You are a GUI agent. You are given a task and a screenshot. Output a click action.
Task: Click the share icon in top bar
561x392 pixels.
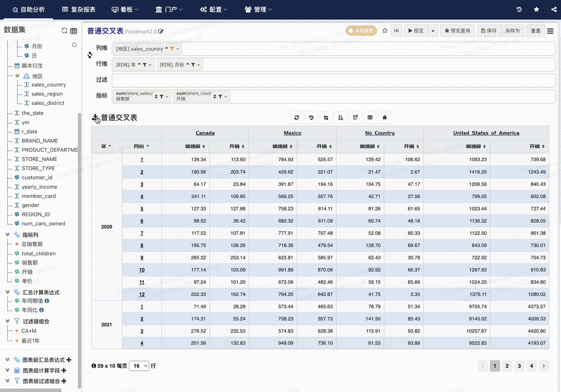point(554,9)
